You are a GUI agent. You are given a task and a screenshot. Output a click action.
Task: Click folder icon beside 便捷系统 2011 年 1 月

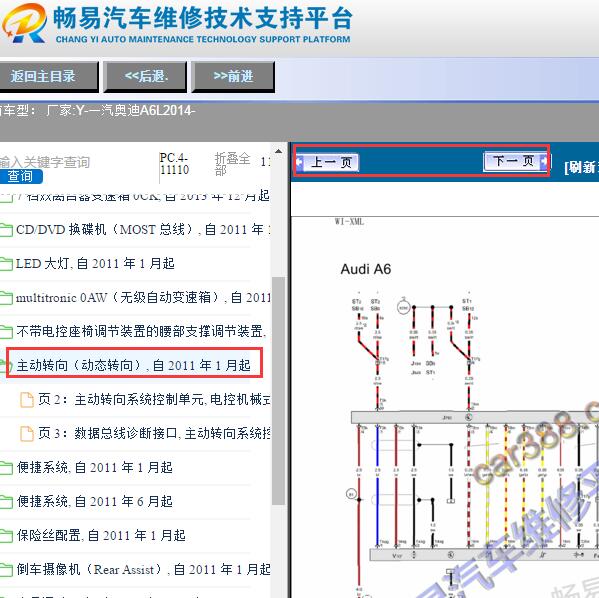6,468
